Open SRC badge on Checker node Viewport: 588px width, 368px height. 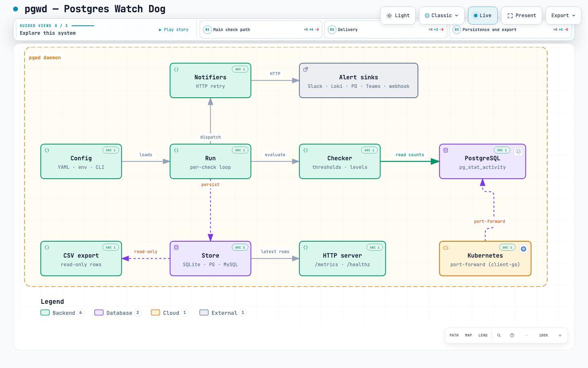click(x=370, y=150)
